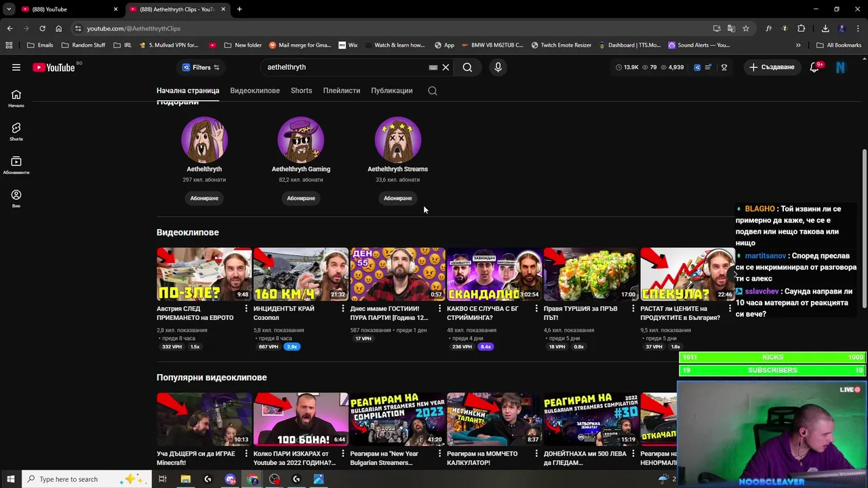
Task: Open the Windows Start menu
Action: tap(10, 479)
